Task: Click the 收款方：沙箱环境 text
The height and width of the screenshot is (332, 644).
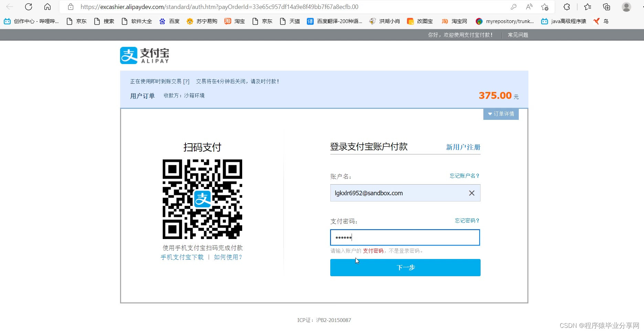Action: click(x=184, y=95)
